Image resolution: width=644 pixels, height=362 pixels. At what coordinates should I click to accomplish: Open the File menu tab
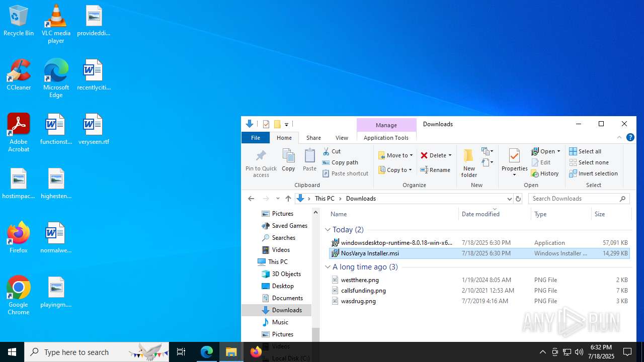[256, 138]
